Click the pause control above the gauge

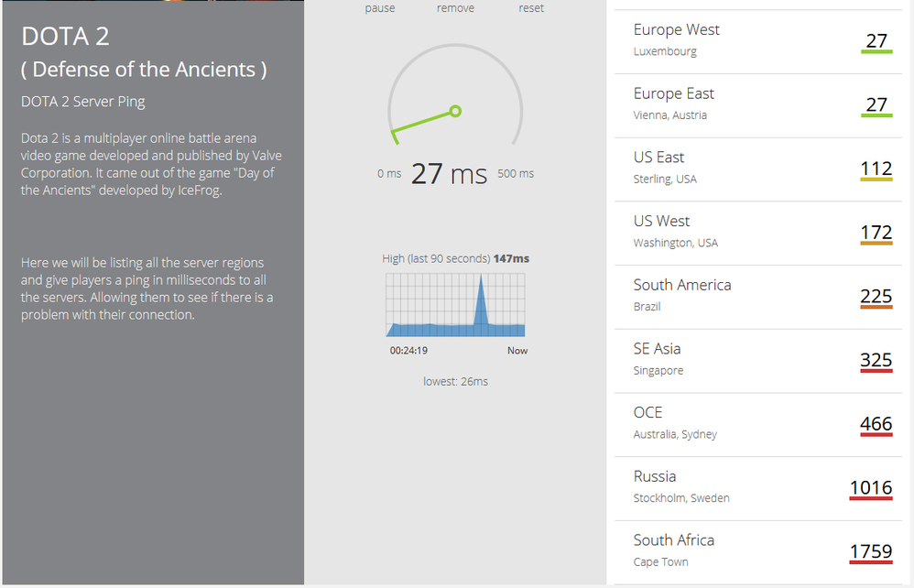(380, 8)
